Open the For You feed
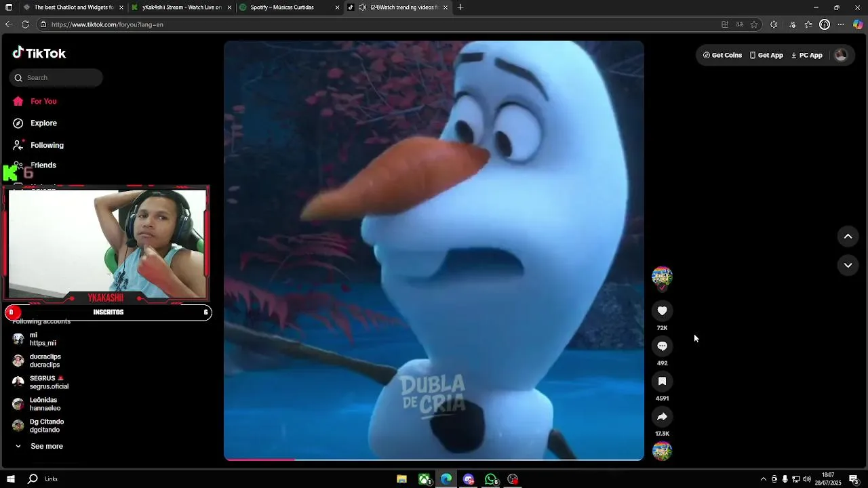This screenshot has width=868, height=488. pyautogui.click(x=35, y=102)
